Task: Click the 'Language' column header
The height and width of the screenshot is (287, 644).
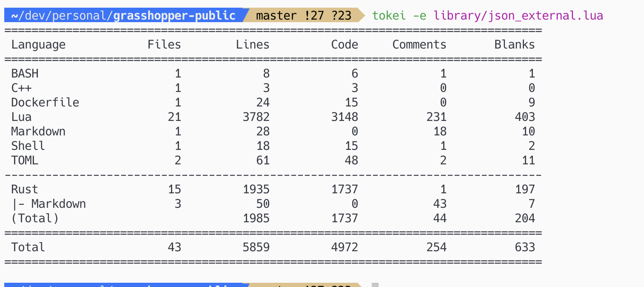Action: click(x=38, y=45)
